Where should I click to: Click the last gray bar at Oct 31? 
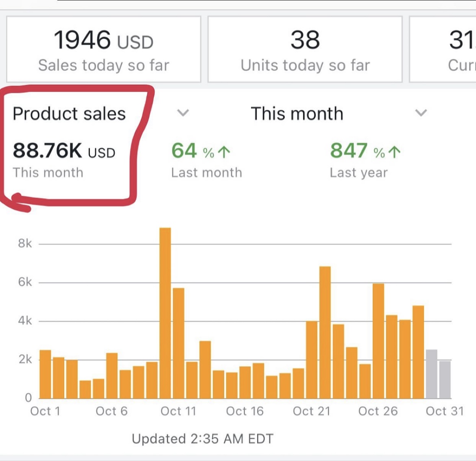(x=445, y=379)
